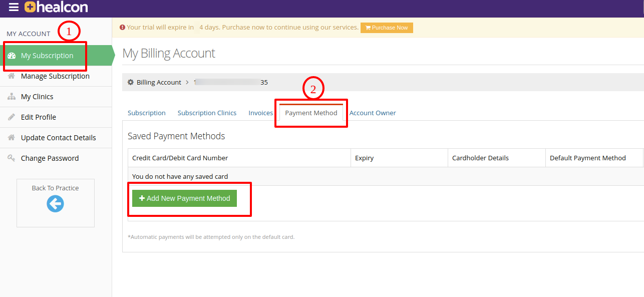Click the blue back arrow icon
The height and width of the screenshot is (297, 644).
[55, 203]
